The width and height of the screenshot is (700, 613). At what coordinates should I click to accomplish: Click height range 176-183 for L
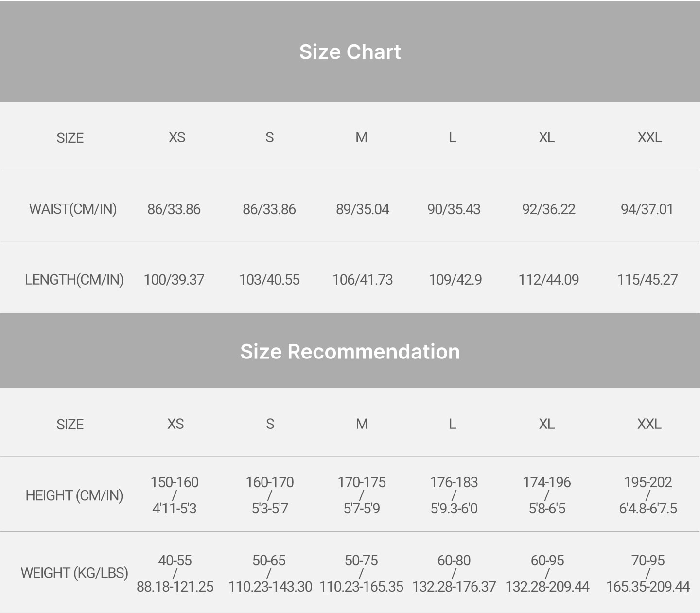pos(454,482)
